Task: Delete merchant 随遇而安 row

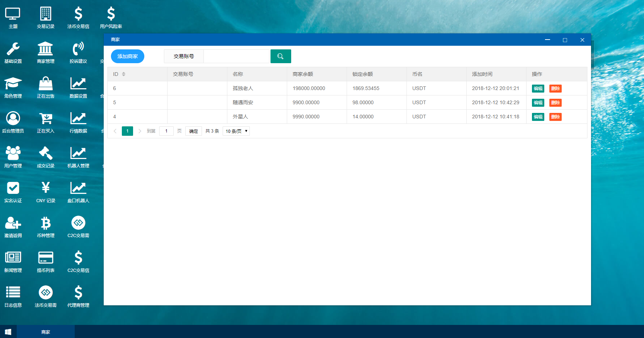Action: coord(556,103)
